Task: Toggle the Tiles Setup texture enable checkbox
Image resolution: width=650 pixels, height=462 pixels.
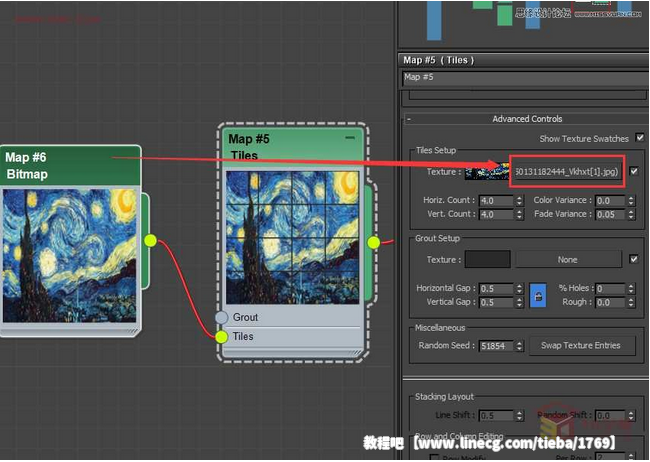Action: click(x=634, y=171)
